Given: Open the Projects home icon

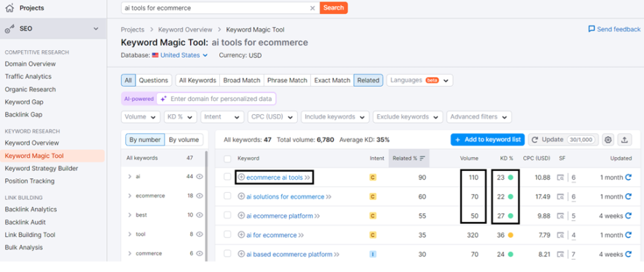Looking at the screenshot, I should 9,8.
